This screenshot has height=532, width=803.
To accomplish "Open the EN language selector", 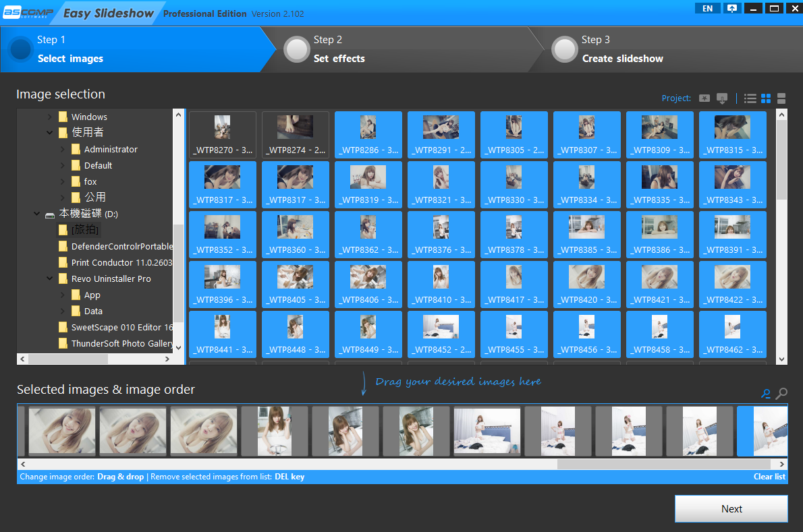I will (707, 9).
